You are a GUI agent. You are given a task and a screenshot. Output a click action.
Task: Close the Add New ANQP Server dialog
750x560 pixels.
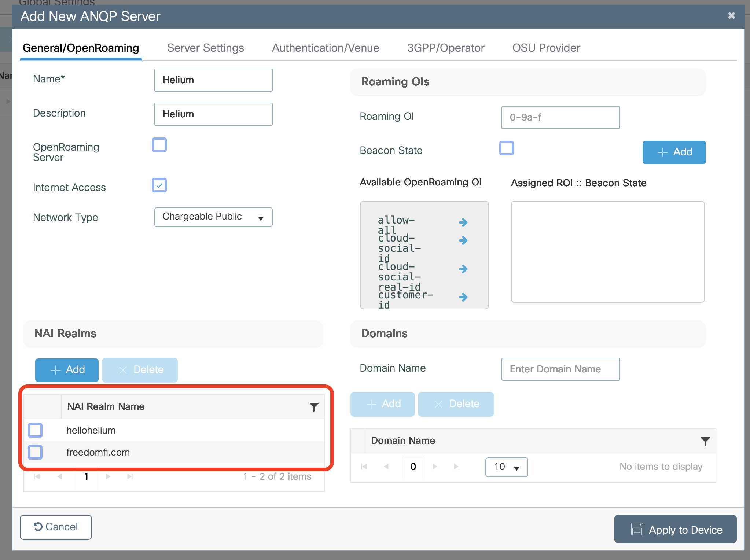[731, 16]
